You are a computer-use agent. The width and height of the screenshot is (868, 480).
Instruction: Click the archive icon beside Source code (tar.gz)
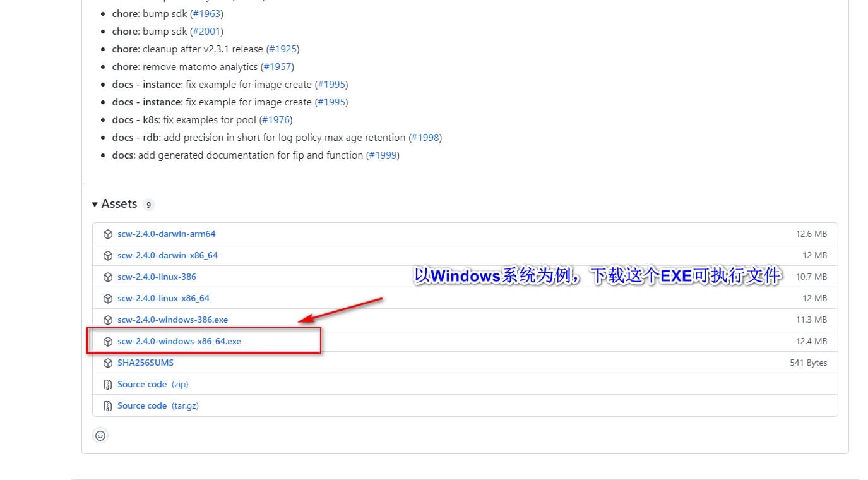click(x=108, y=406)
